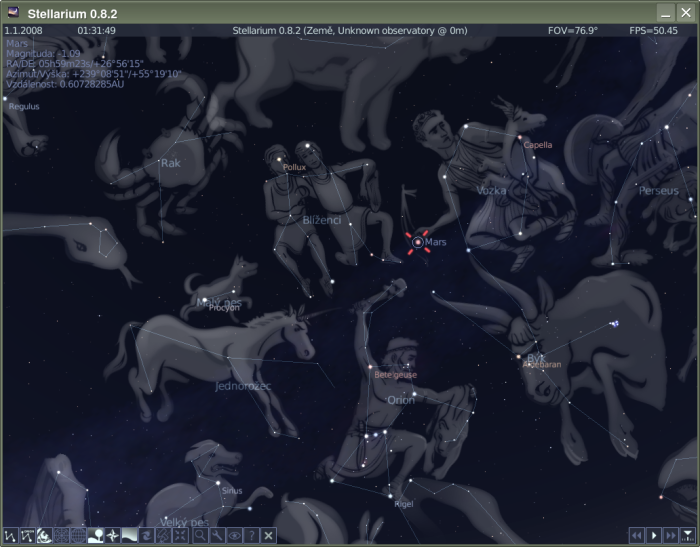Decrease time speed rewind button
Image resolution: width=700 pixels, height=547 pixels.
click(x=637, y=535)
